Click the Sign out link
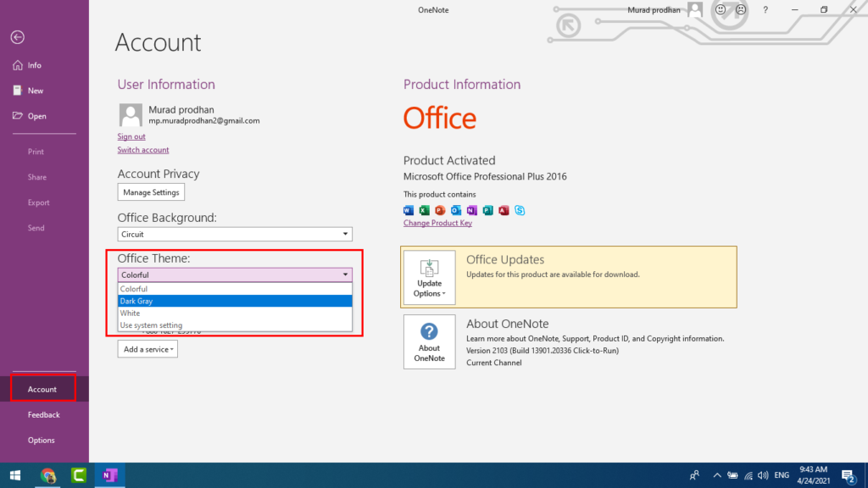This screenshot has height=488, width=868. tap(131, 136)
